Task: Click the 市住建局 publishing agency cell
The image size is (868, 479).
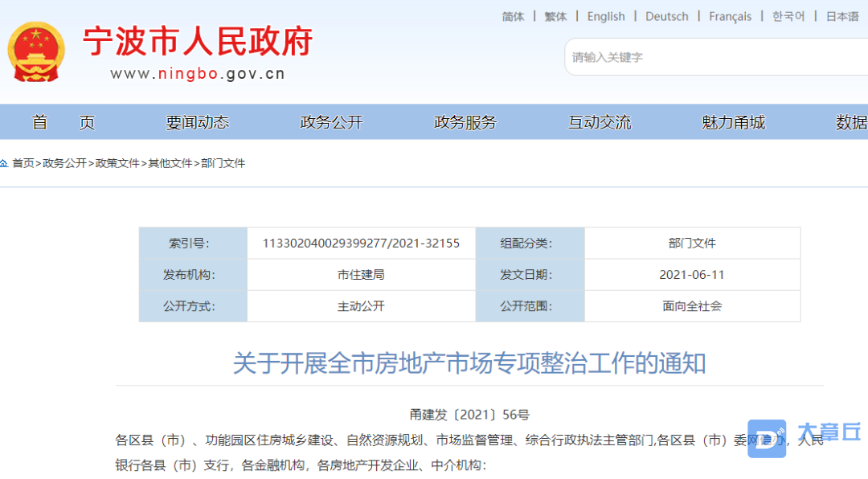Action: point(361,275)
